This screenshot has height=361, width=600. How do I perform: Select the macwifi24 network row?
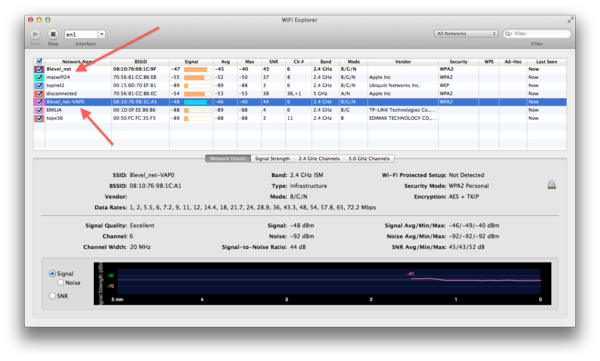[x=300, y=77]
